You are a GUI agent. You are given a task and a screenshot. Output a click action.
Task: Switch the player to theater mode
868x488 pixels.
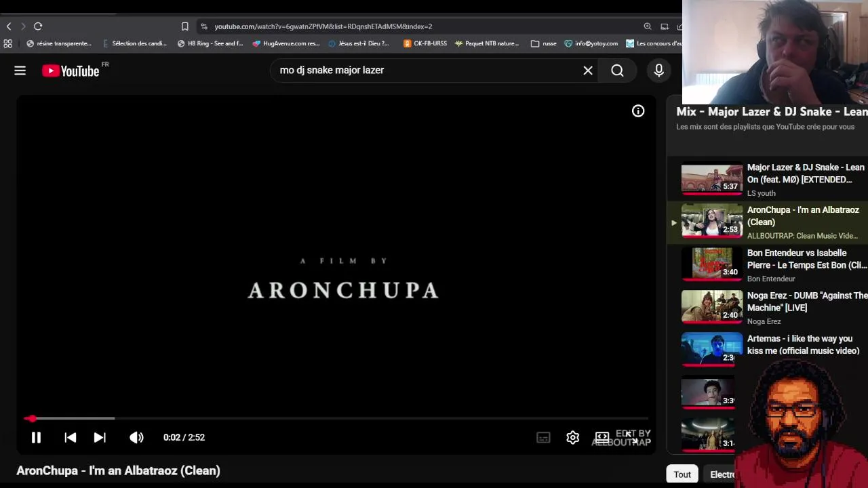tap(601, 437)
